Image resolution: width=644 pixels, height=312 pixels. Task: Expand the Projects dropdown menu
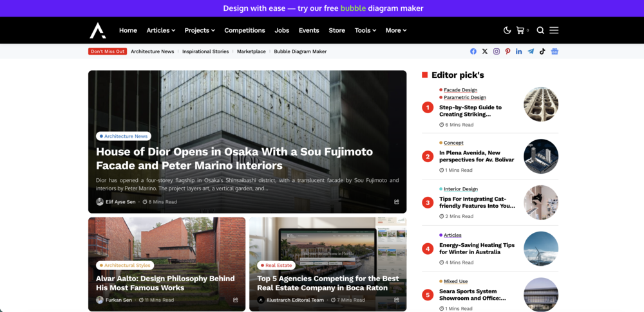pyautogui.click(x=200, y=30)
